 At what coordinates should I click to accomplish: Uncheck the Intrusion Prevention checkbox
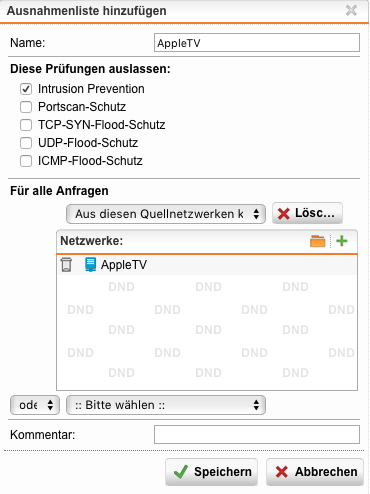pos(26,89)
